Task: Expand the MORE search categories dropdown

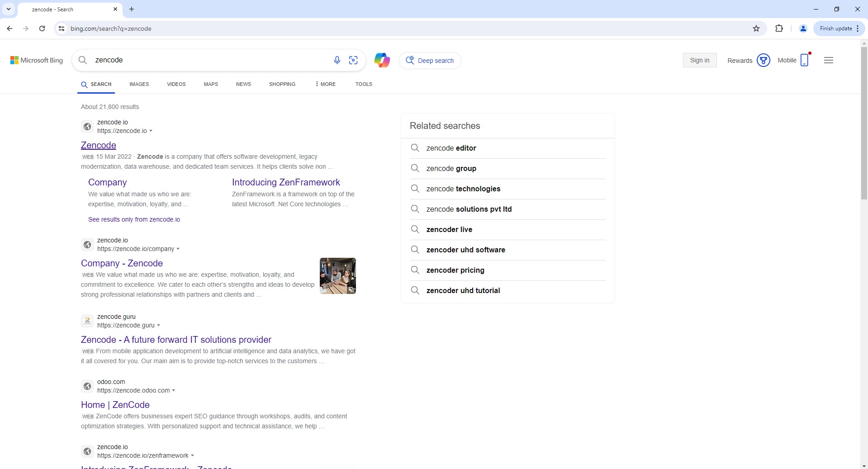Action: click(x=324, y=84)
